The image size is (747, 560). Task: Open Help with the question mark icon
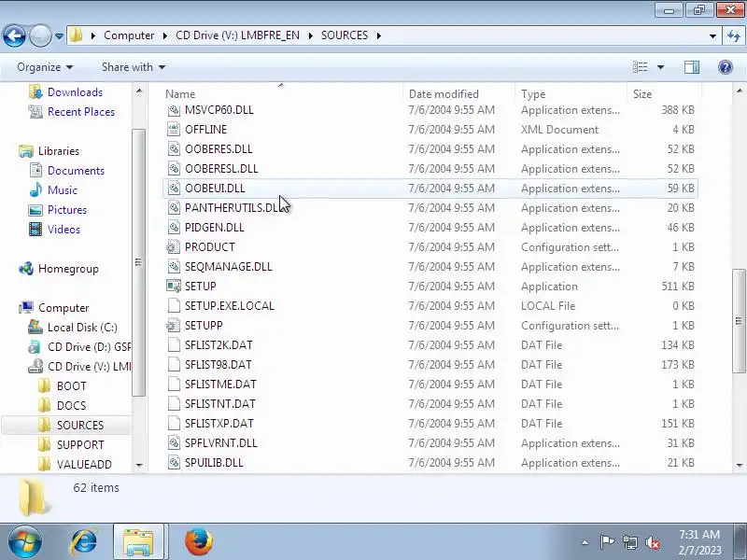(726, 67)
